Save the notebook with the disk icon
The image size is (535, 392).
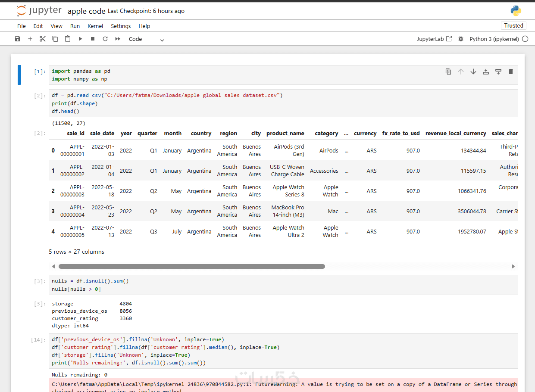18,39
